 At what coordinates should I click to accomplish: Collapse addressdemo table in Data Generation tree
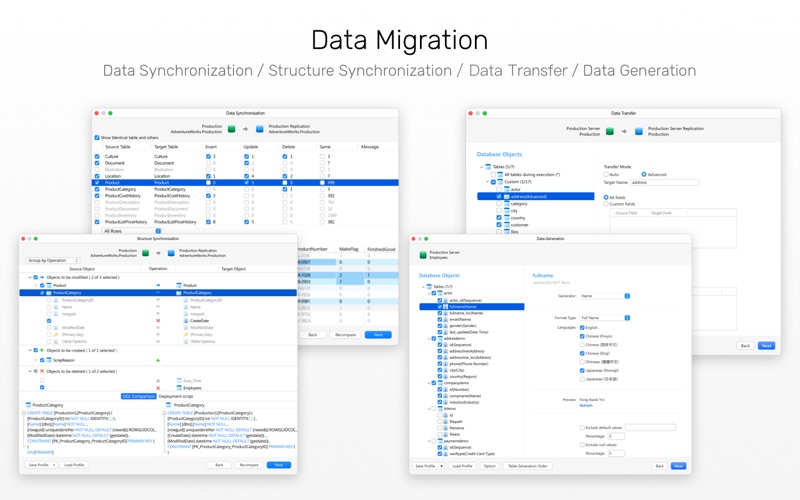pos(429,339)
